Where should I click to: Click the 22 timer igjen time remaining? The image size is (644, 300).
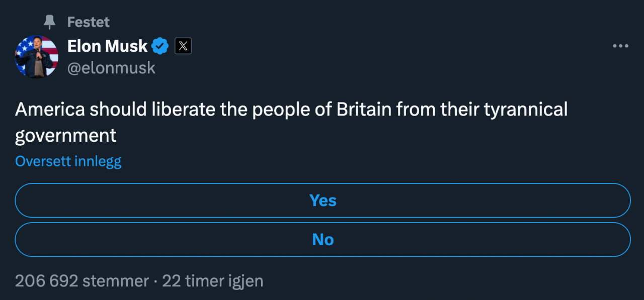tap(213, 281)
